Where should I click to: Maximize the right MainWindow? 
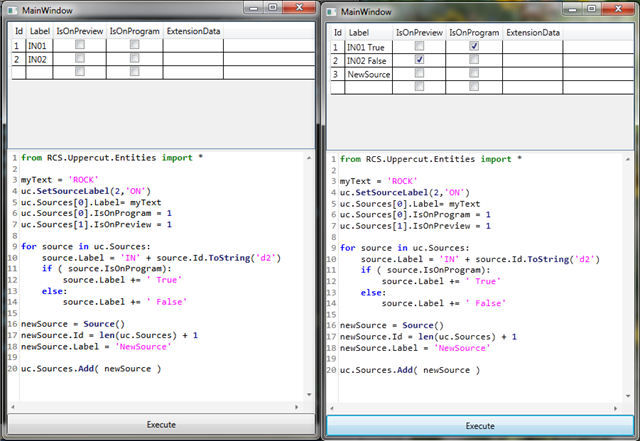pos(591,9)
